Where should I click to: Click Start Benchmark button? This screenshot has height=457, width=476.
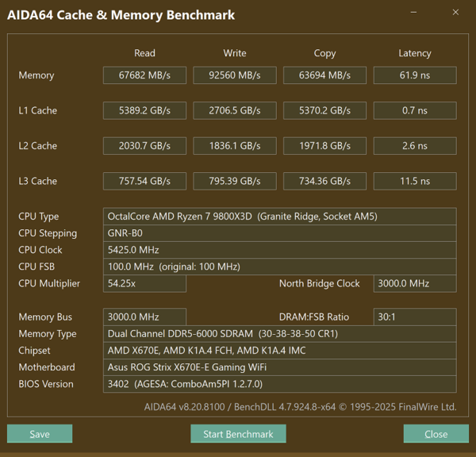[x=238, y=434]
